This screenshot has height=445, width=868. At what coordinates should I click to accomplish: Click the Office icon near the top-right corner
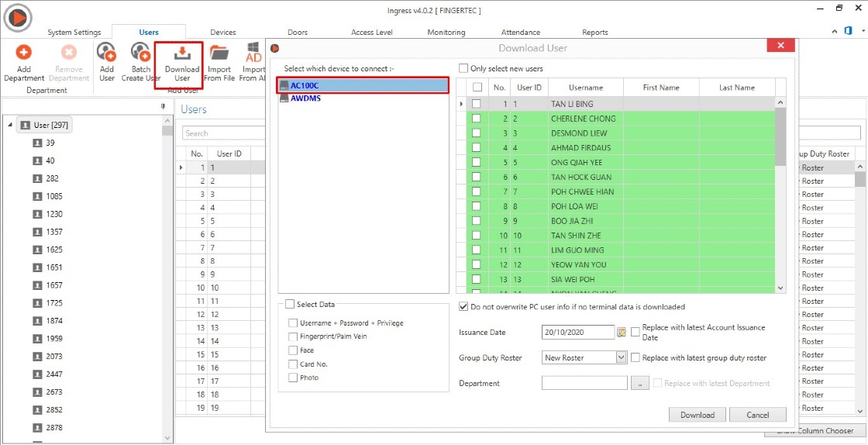848,32
